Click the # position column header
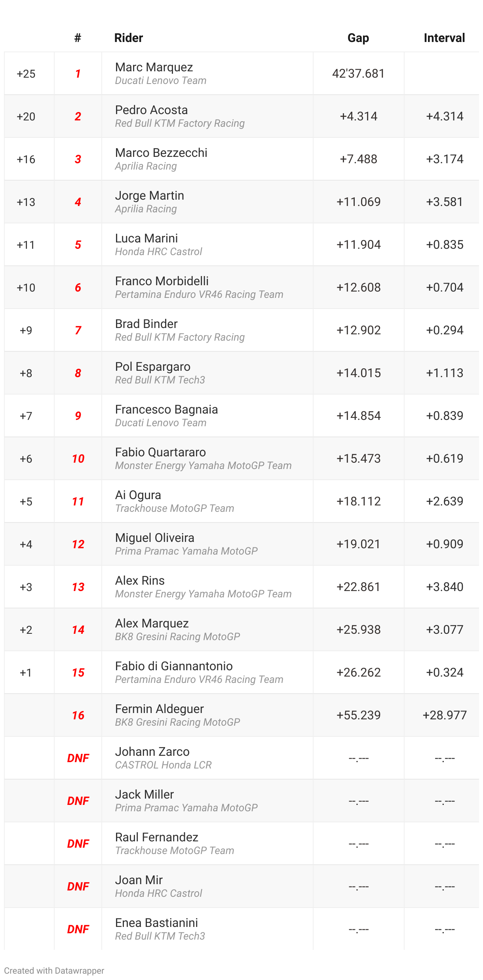The height and width of the screenshot is (980, 483). coord(78,38)
